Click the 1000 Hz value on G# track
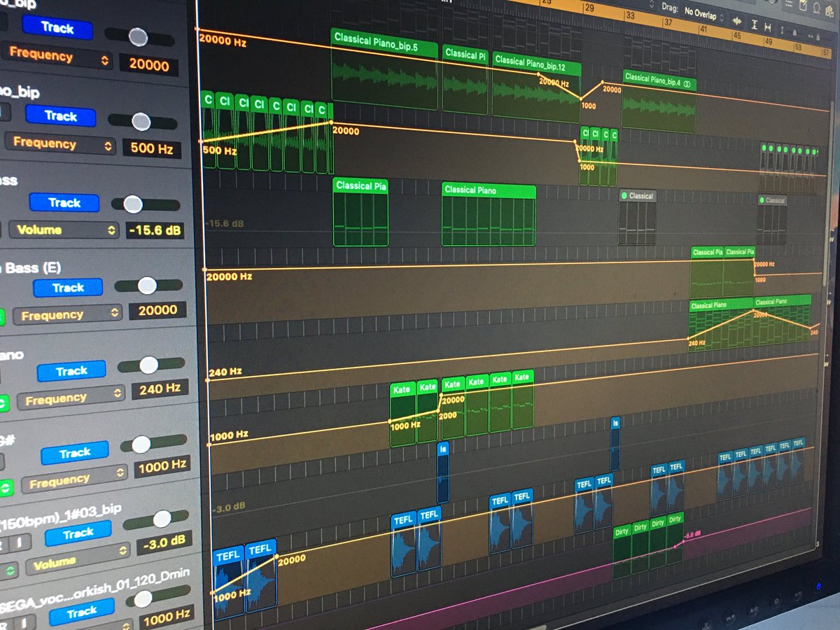The image size is (840, 630). tap(162, 466)
